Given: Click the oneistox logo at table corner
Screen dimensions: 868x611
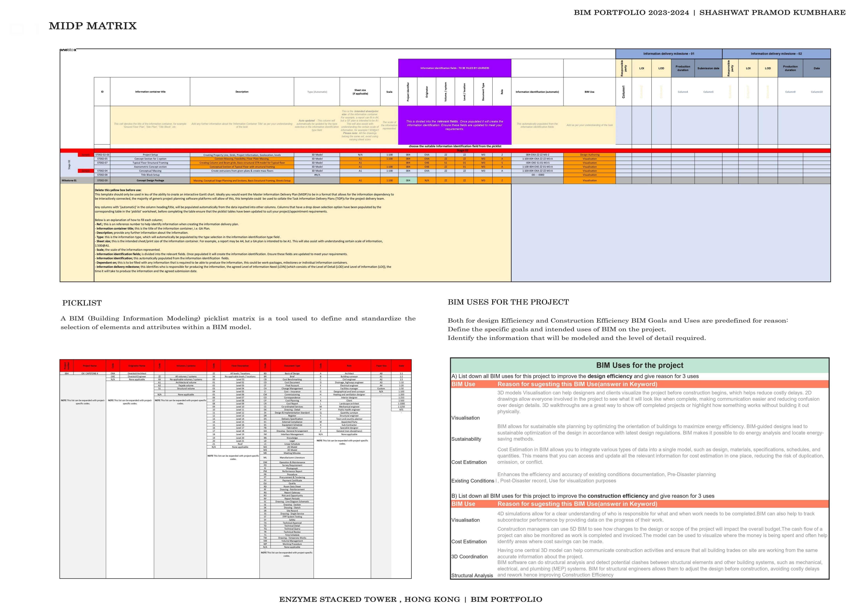Looking at the screenshot, I should pyautogui.click(x=68, y=50).
